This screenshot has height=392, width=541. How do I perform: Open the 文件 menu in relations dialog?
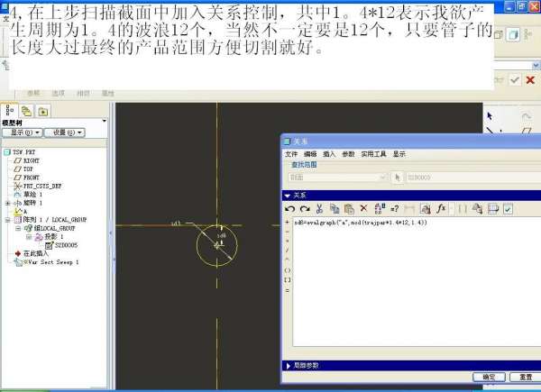click(x=291, y=154)
